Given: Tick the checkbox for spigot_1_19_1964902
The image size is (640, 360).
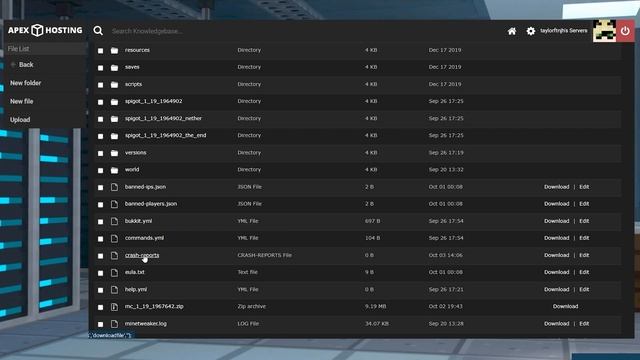Looking at the screenshot, I should [x=100, y=102].
